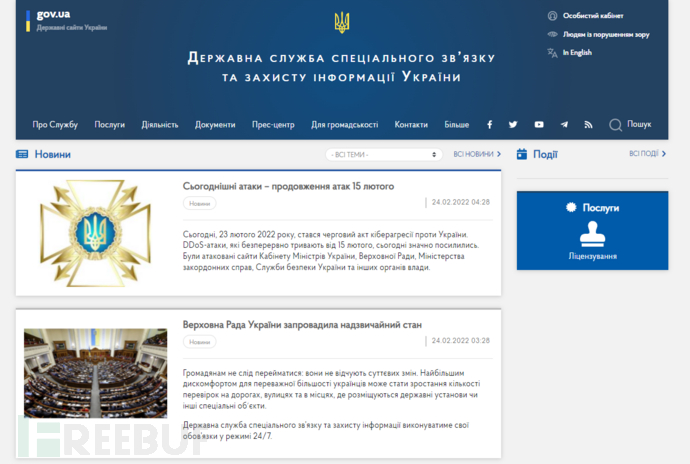This screenshot has height=464, width=690.
Task: Open the YouTube channel icon
Action: pyautogui.click(x=539, y=125)
